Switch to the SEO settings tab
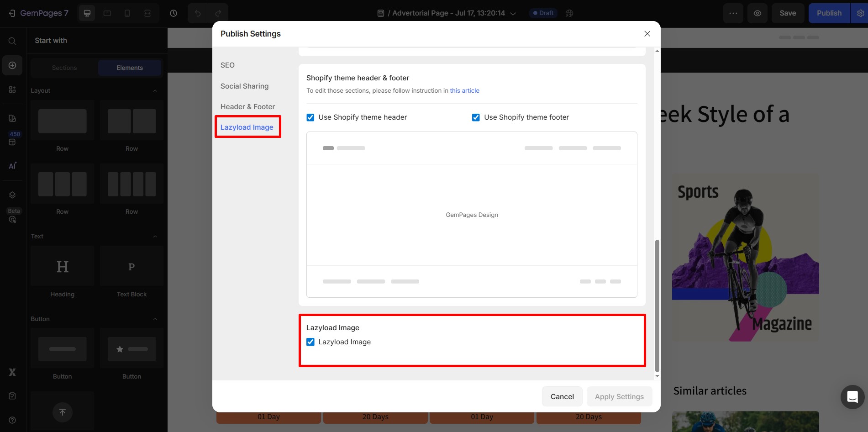Viewport: 868px width, 432px height. 227,65
